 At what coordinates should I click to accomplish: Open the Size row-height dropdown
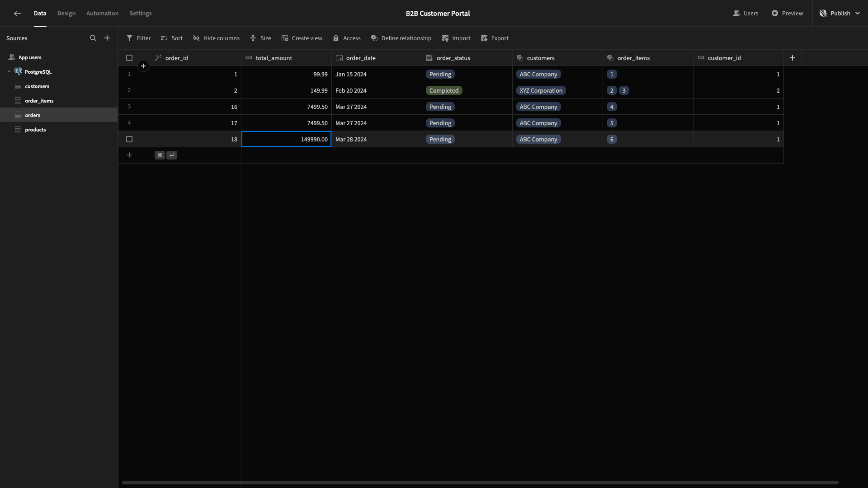[260, 38]
